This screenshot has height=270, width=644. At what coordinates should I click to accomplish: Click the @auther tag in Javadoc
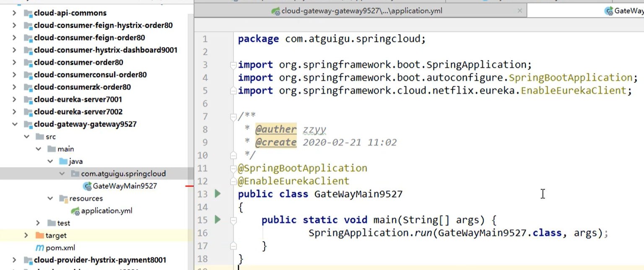[276, 129]
